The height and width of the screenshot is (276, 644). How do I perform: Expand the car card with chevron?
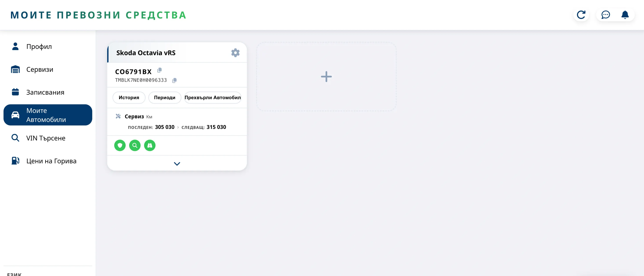pos(177,164)
